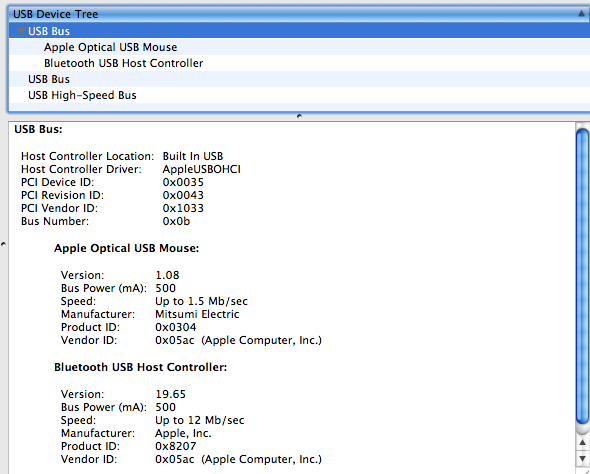The image size is (590, 474).
Task: Click 'Up to 1.5 Mb/sec' speed value
Action: [x=201, y=301]
